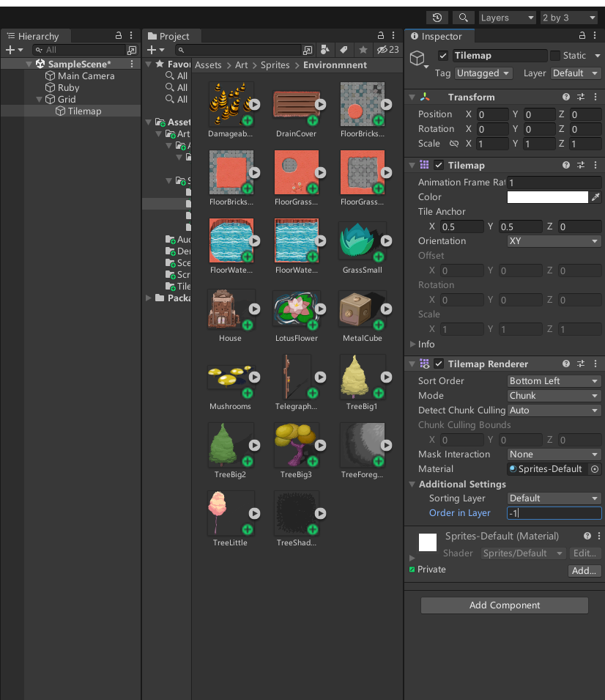Click the Add Component button

pyautogui.click(x=504, y=605)
